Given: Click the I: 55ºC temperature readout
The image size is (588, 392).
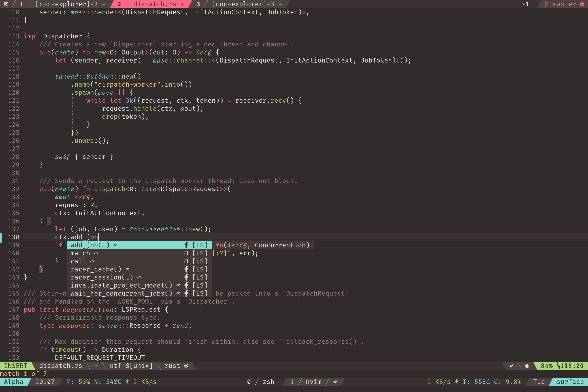Looking at the screenshot, I should (476, 382).
